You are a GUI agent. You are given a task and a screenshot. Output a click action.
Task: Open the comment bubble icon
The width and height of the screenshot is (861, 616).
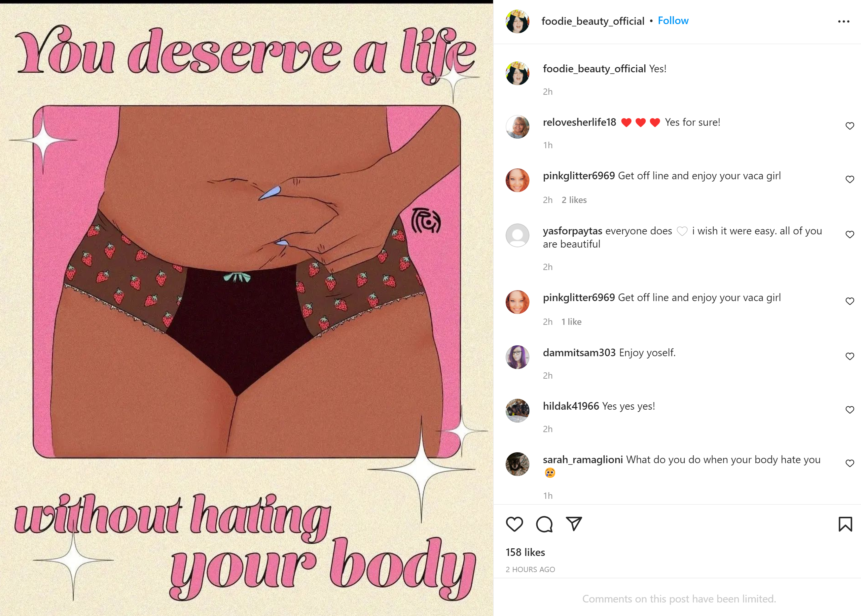click(544, 524)
